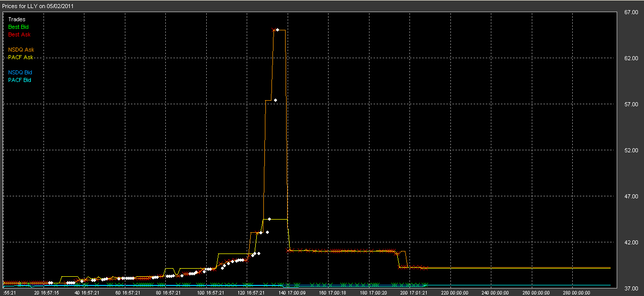This screenshot has width=644, height=296.
Task: Click the '160 17:00:18' time axis label
Action: (x=333, y=292)
